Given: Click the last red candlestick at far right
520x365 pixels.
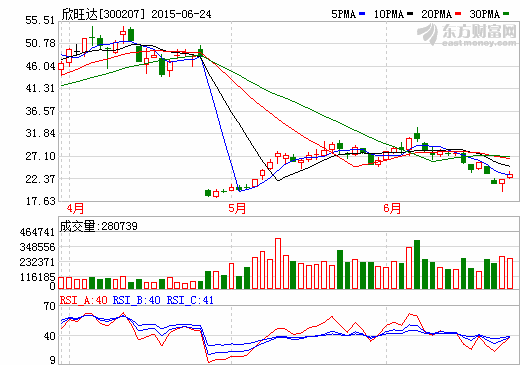Looking at the screenshot, I should [510, 175].
